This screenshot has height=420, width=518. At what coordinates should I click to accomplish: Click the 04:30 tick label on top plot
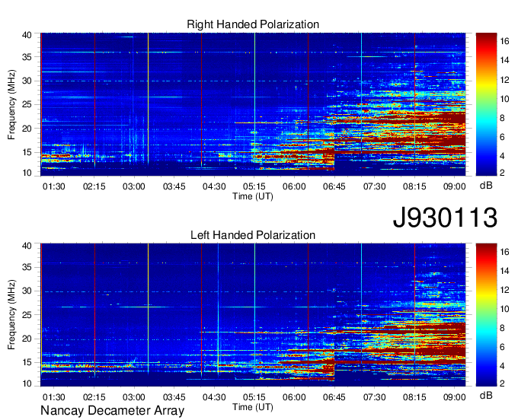pos(214,186)
